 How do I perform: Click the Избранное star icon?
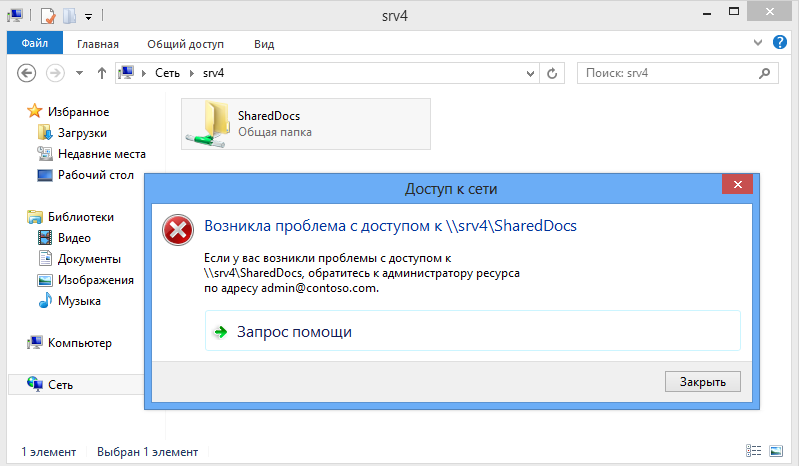[35, 111]
